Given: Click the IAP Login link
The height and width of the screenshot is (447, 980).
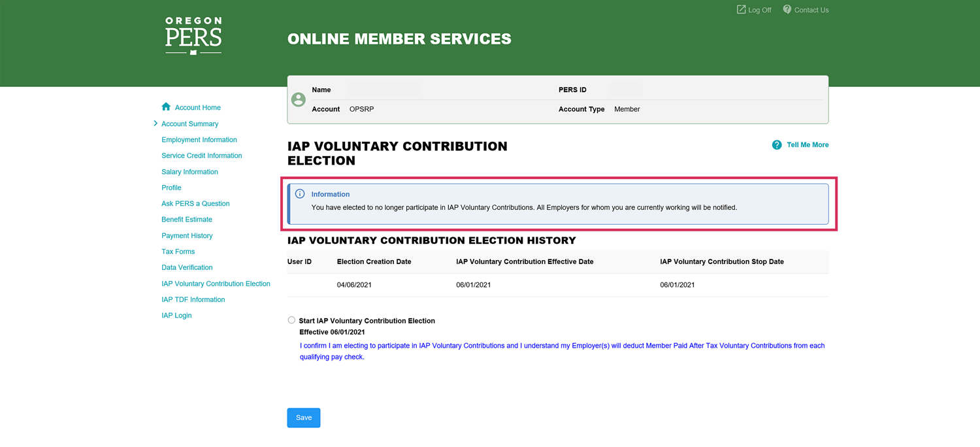Looking at the screenshot, I should point(176,316).
